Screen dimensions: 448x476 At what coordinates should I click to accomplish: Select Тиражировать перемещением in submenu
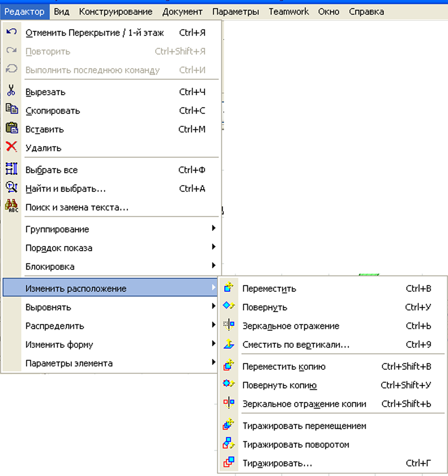333,426
